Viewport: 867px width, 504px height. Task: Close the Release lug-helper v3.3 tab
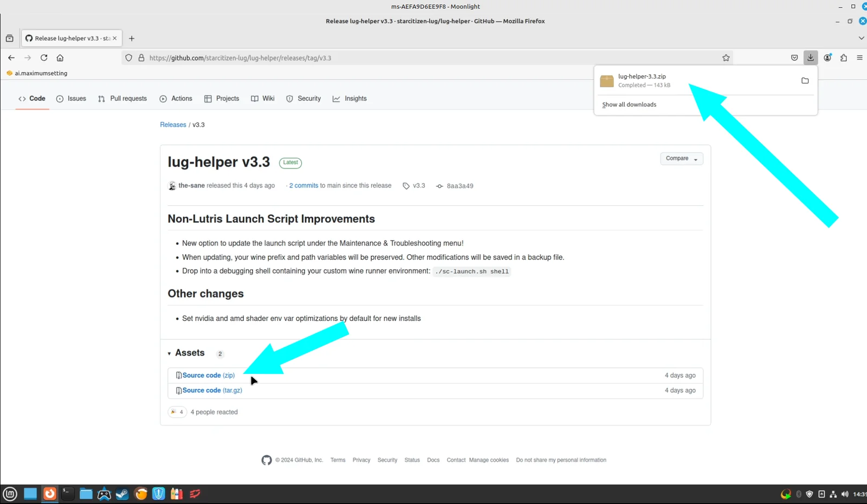point(114,38)
